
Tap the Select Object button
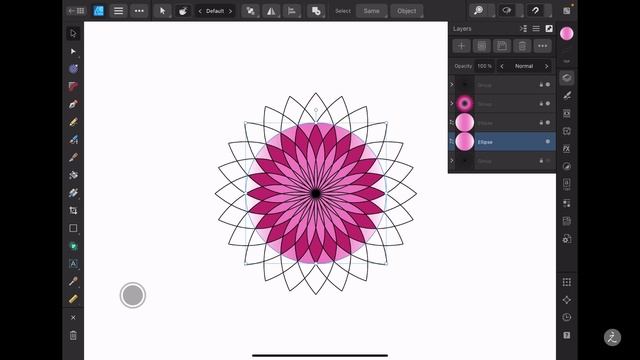407,11
